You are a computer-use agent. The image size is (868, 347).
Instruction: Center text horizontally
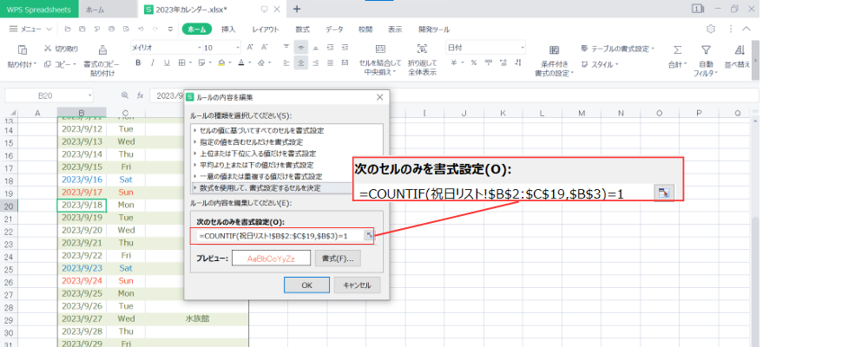[301, 63]
